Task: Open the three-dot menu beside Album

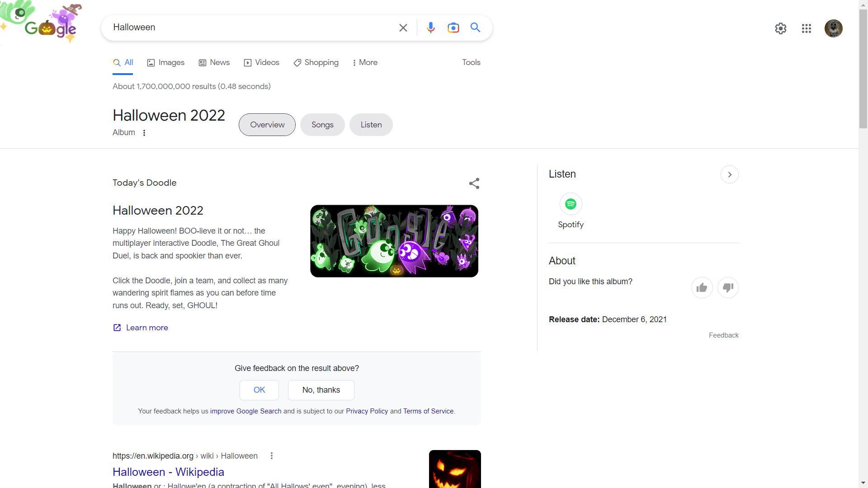Action: tap(144, 132)
